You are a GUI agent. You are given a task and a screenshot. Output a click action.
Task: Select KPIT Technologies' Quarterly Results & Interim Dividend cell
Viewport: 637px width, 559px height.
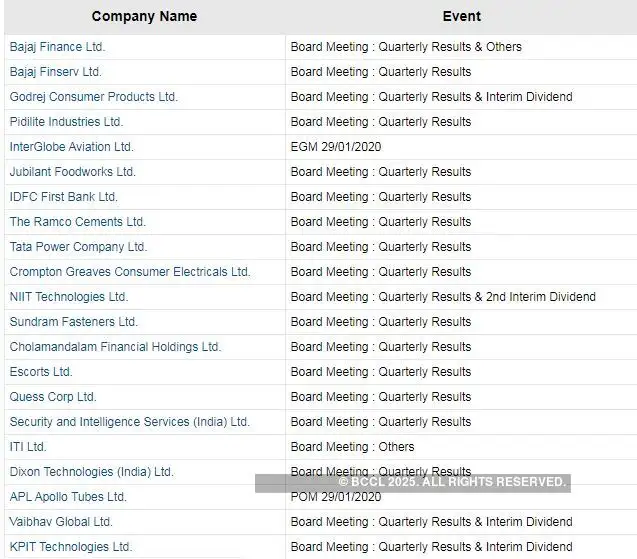tap(461, 547)
